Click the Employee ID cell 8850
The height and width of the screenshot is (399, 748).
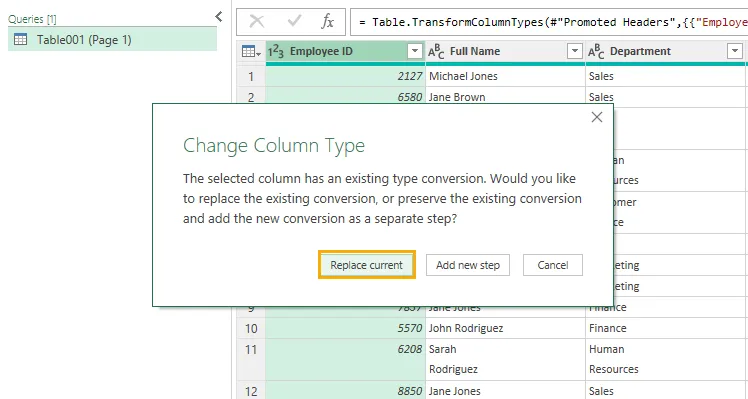pyautogui.click(x=345, y=391)
